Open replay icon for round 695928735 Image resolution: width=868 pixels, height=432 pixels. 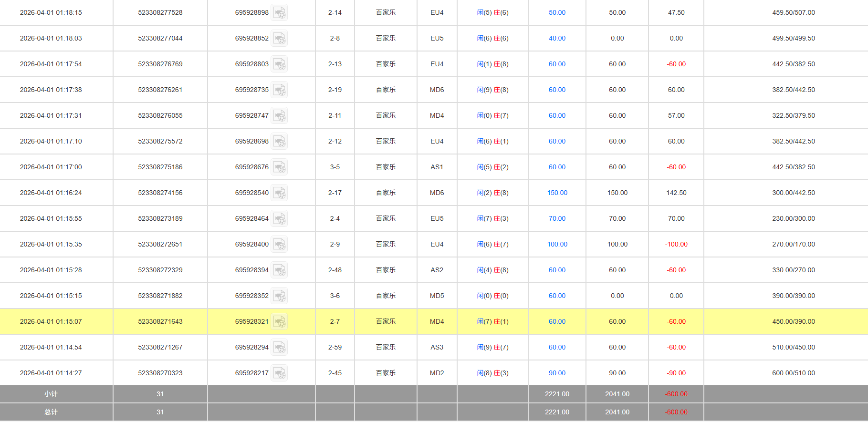280,90
